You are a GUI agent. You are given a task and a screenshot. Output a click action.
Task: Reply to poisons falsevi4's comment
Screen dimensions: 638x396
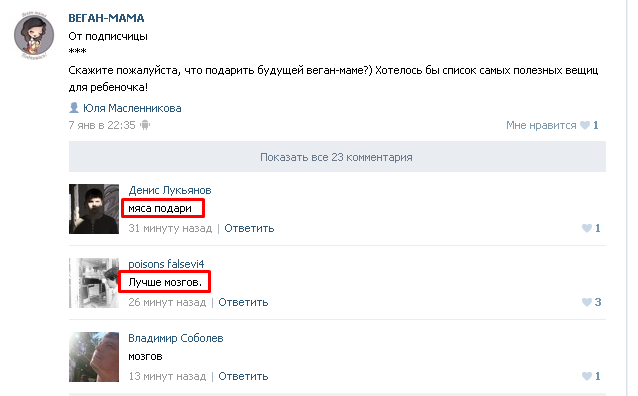pyautogui.click(x=243, y=302)
